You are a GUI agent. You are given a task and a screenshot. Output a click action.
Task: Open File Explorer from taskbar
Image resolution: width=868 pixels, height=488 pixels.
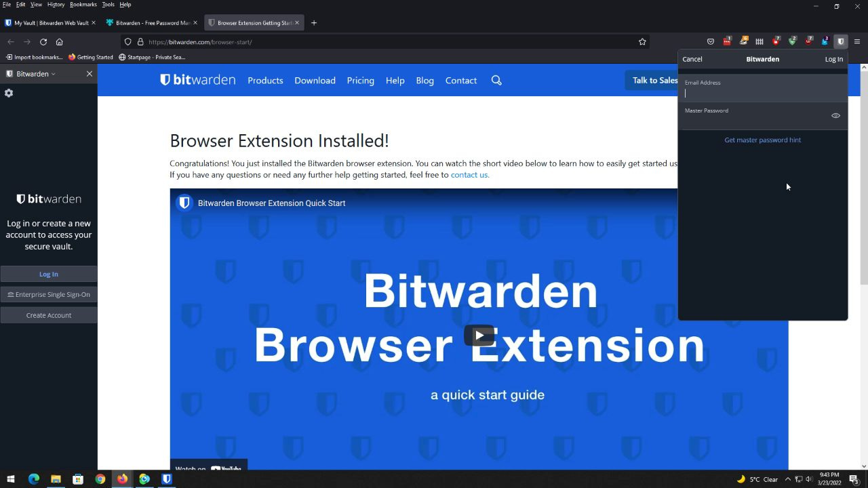click(x=56, y=479)
